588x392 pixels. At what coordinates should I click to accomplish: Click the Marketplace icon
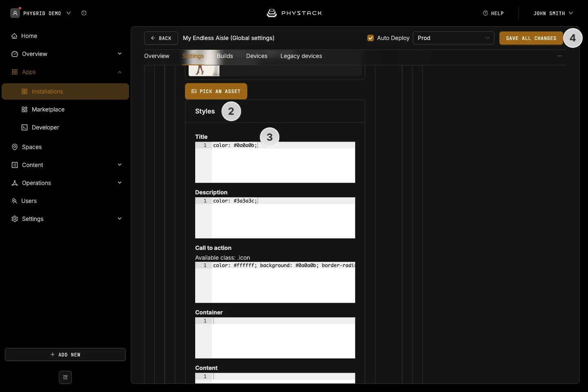(24, 109)
